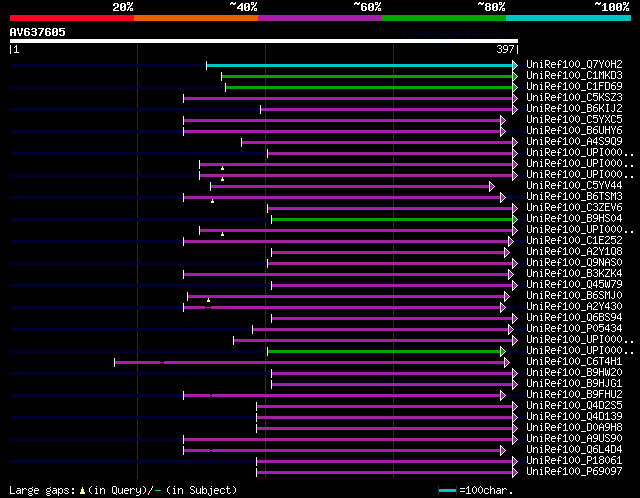Click the long purple bar for C6T4H1
The width and height of the screenshot is (640, 498).
coord(309,362)
